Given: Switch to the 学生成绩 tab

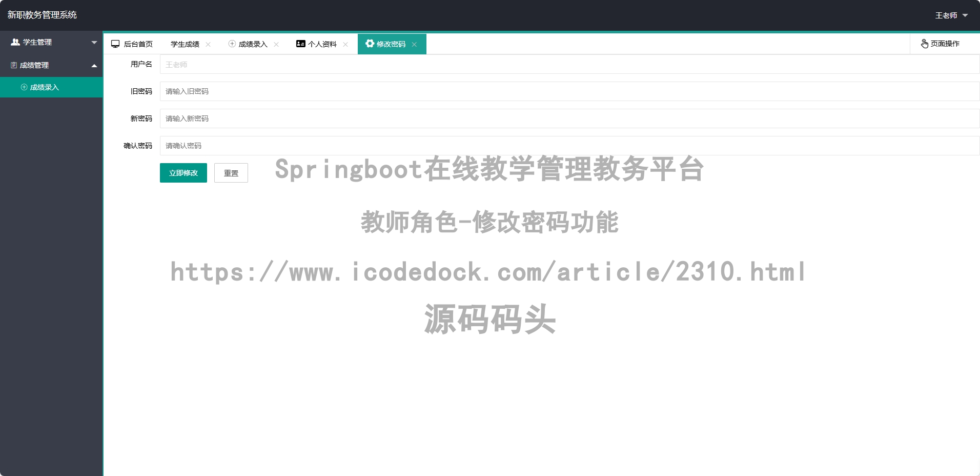Looking at the screenshot, I should pyautogui.click(x=185, y=44).
